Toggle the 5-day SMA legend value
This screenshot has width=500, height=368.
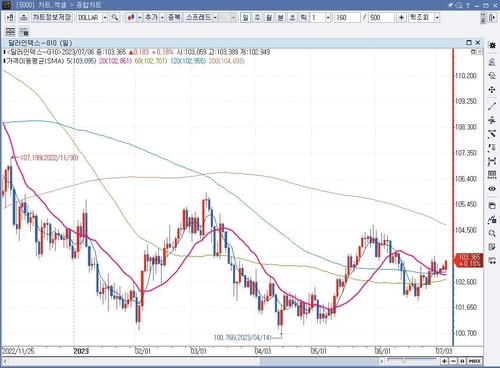[82, 61]
